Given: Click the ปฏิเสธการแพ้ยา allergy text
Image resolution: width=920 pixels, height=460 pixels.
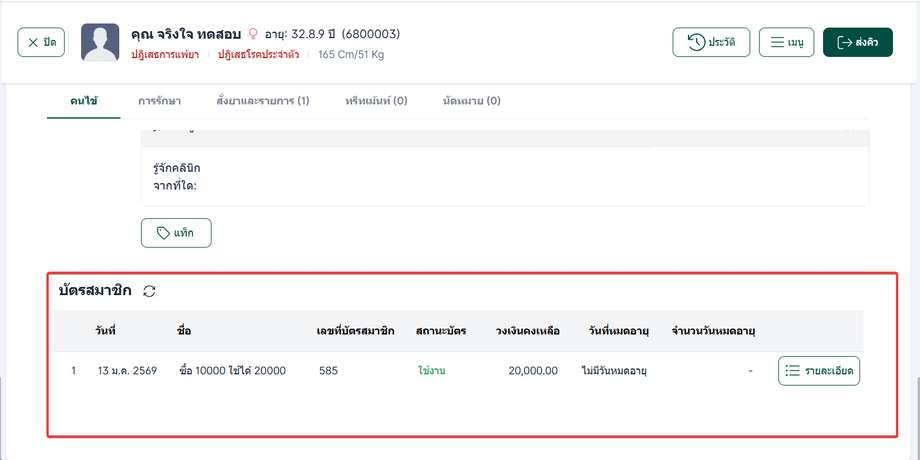Looking at the screenshot, I should click(x=165, y=55).
